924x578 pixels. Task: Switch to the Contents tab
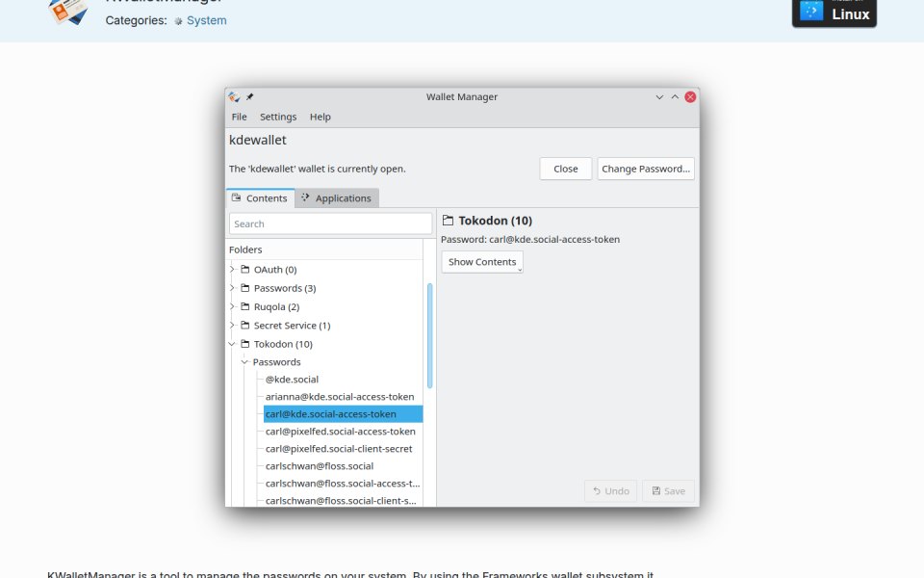click(261, 198)
